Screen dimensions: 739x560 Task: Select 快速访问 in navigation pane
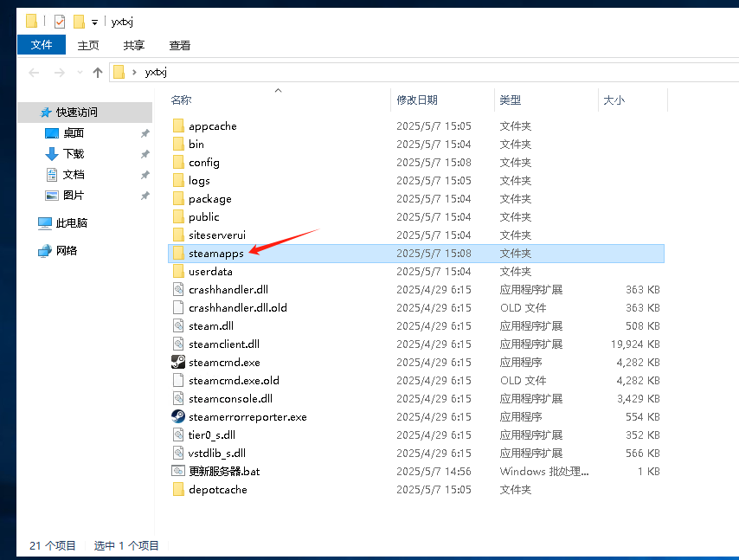pos(85,113)
